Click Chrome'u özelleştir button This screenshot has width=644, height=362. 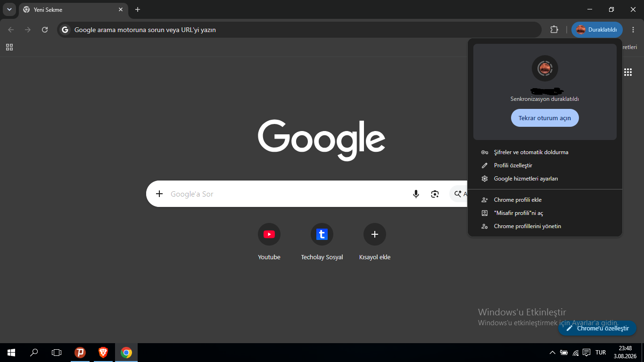(x=597, y=328)
